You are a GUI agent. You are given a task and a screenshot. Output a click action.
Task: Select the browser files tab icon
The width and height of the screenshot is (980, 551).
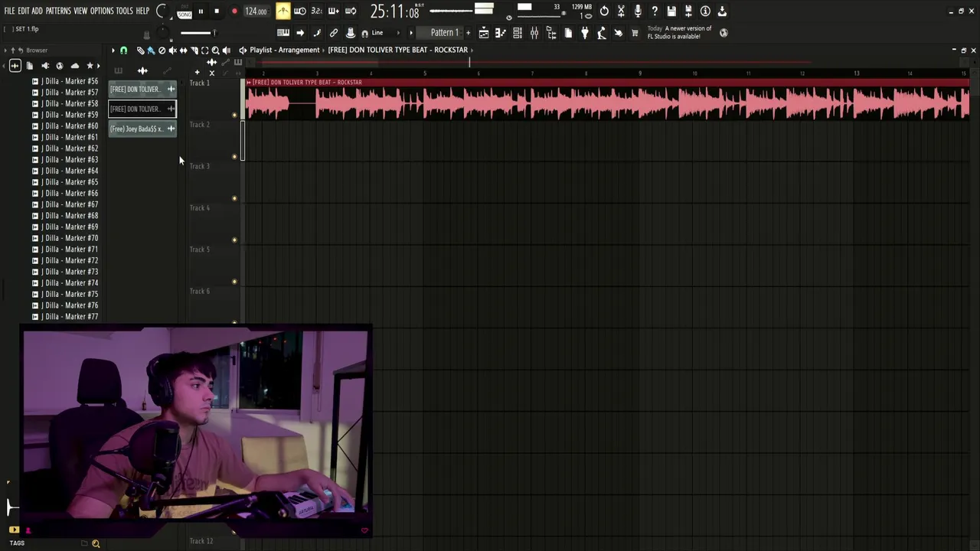[30, 66]
